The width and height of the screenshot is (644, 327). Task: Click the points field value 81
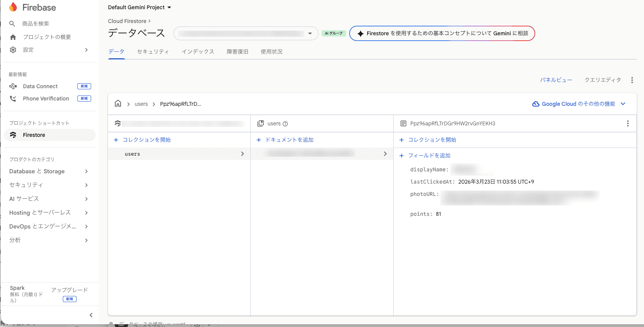click(438, 214)
